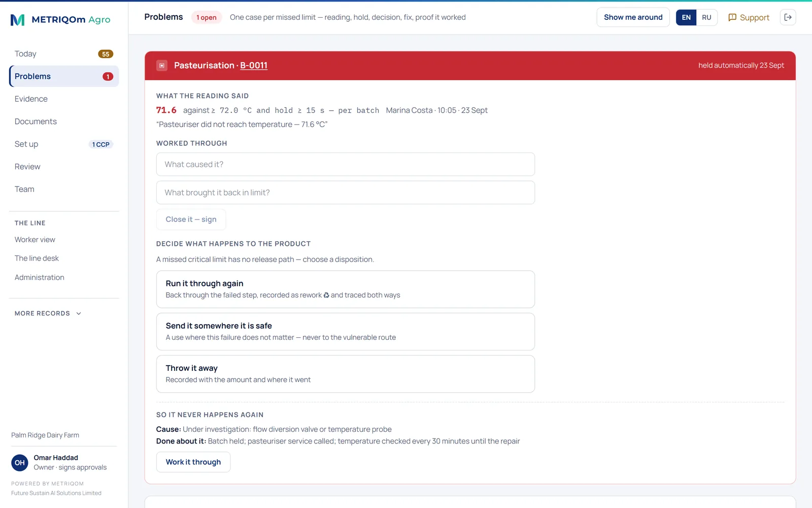Image resolution: width=812 pixels, height=508 pixels.
Task: Open Worker view
Action: click(64, 240)
